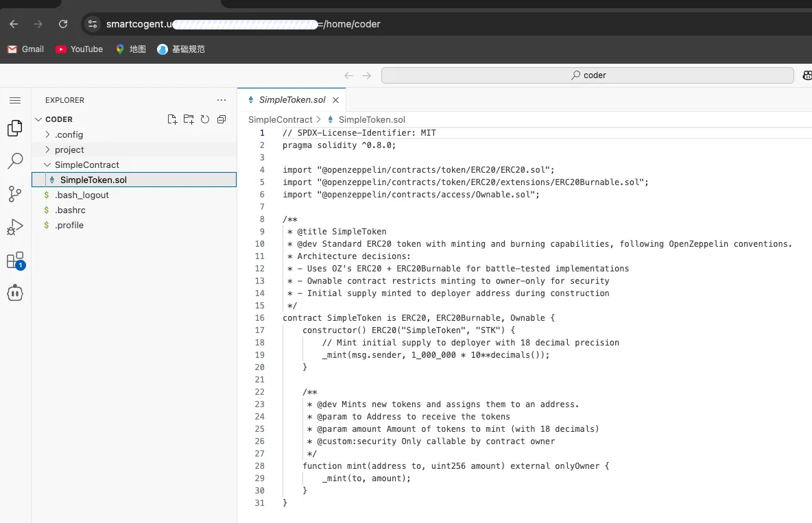Open the Explorer view in activity bar

pyautogui.click(x=15, y=128)
